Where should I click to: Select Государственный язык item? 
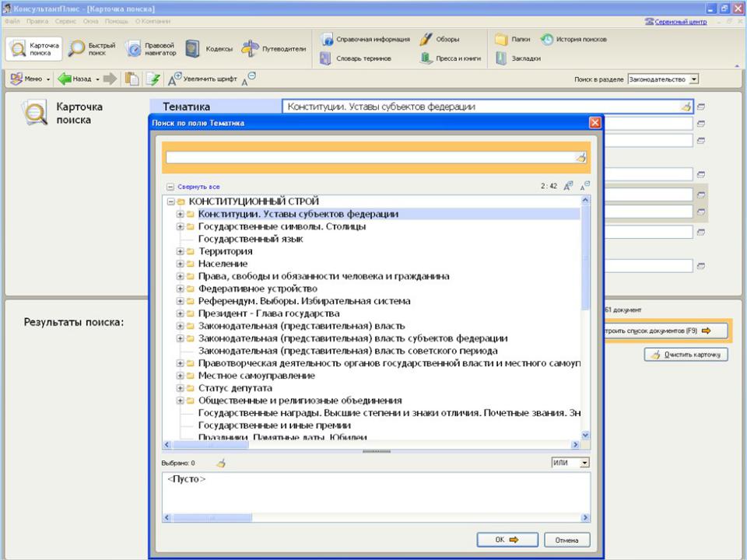(251, 239)
